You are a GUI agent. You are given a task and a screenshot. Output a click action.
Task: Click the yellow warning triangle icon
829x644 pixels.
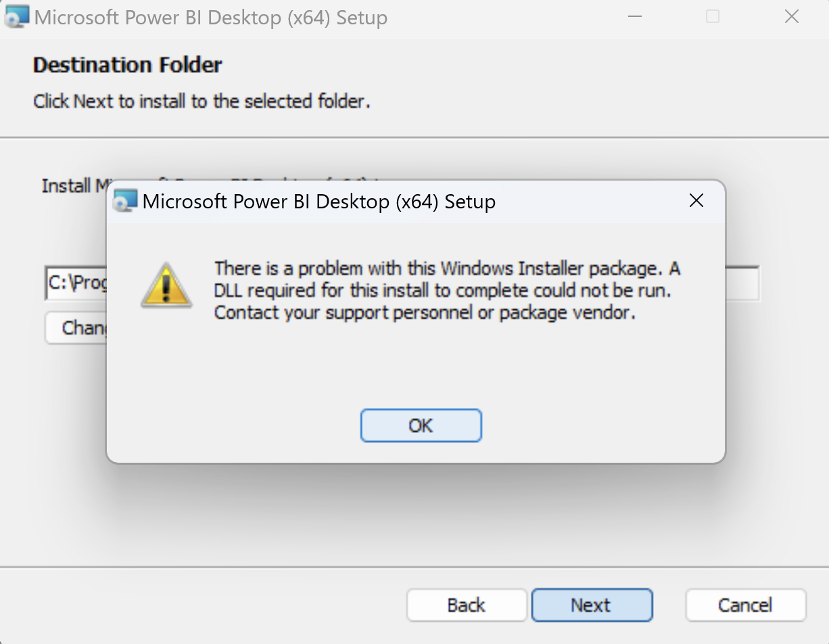[166, 285]
